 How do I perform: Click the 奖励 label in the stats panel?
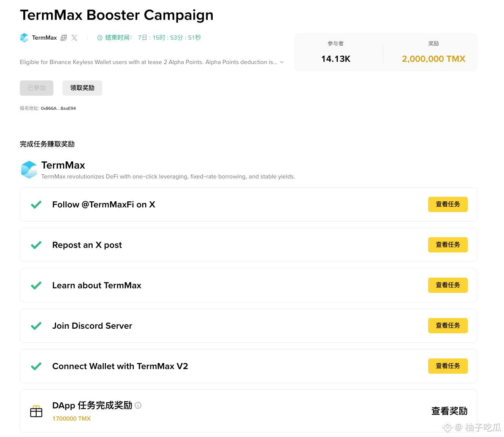[433, 43]
